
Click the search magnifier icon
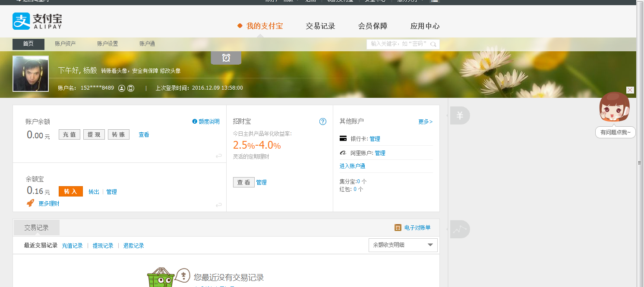[433, 44]
